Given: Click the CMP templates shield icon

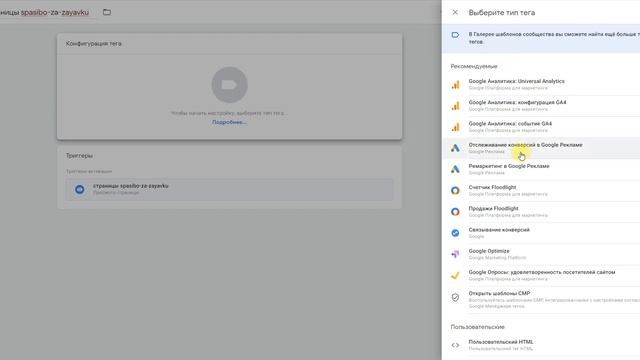Looking at the screenshot, I should pos(455,298).
